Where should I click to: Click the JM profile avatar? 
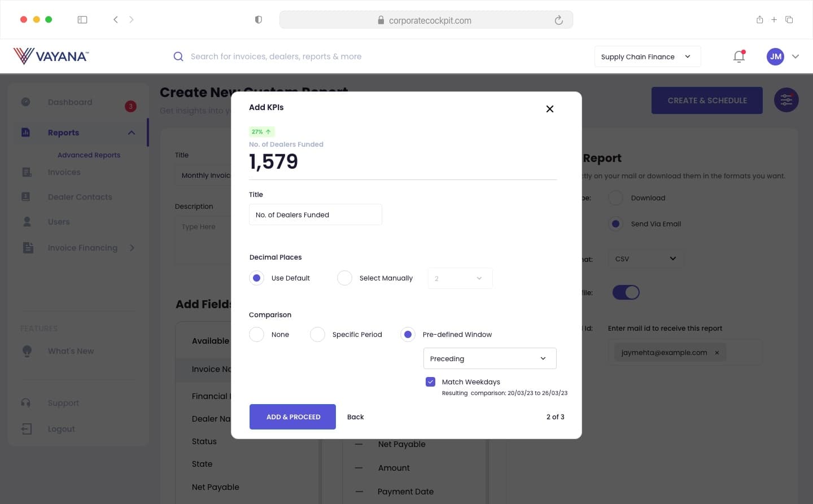775,56
